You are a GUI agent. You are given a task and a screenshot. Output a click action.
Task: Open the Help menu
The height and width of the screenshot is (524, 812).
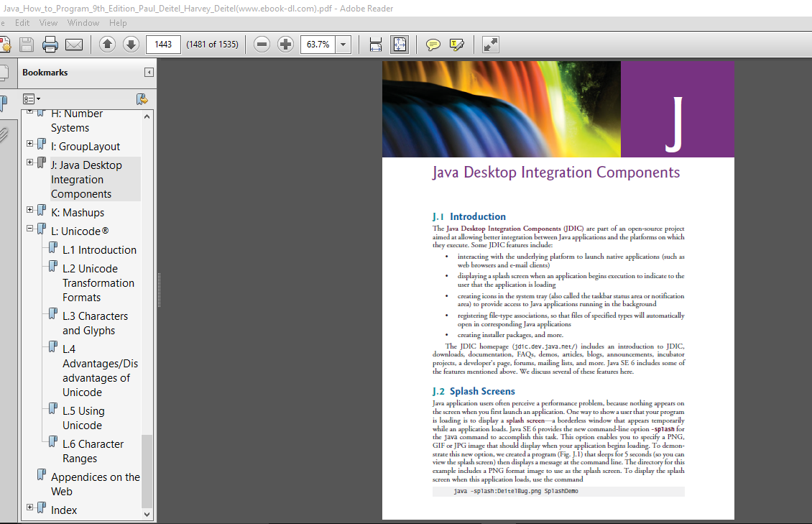pos(118,23)
